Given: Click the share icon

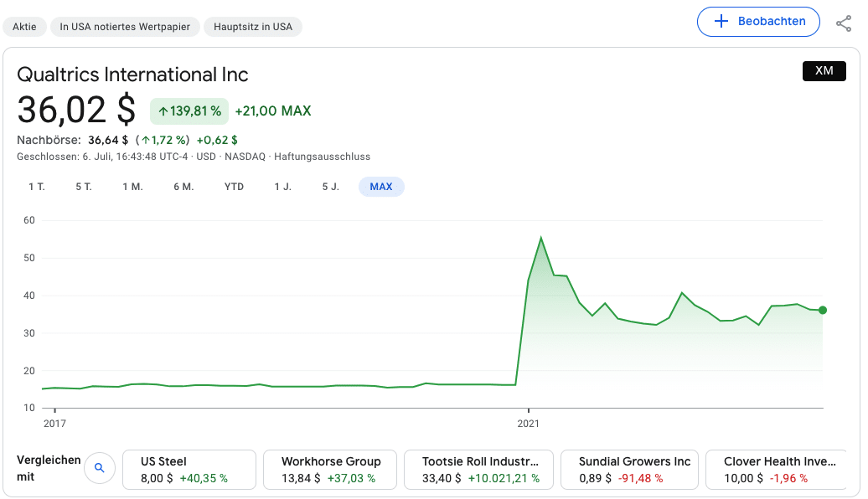Looking at the screenshot, I should coord(843,23).
